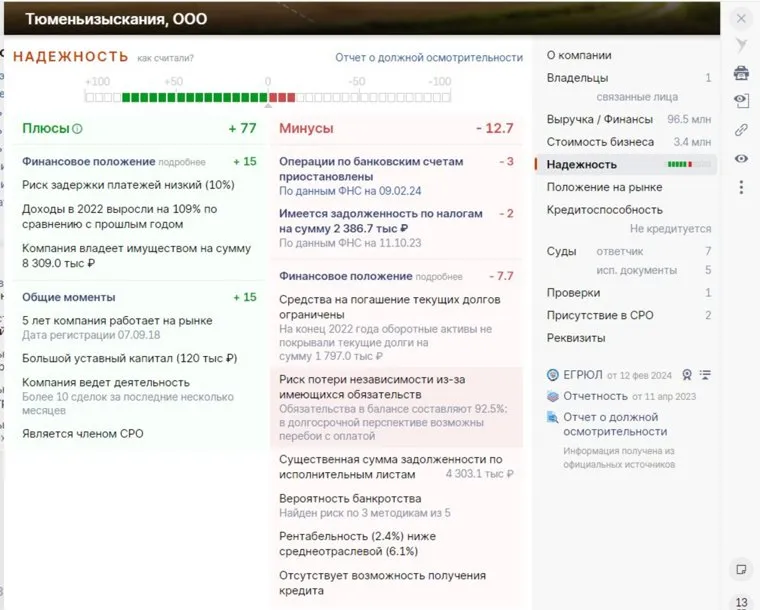760x610 pixels.
Task: Go to Выручка / Финансы section
Action: pyautogui.click(x=599, y=119)
